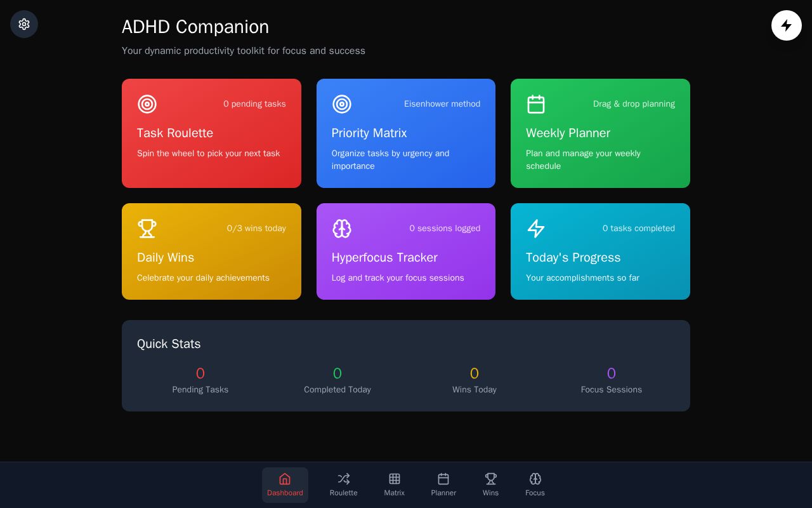Viewport: 812px width, 508px height.
Task: Click the bolt icon on Today's Progress card
Action: click(536, 229)
